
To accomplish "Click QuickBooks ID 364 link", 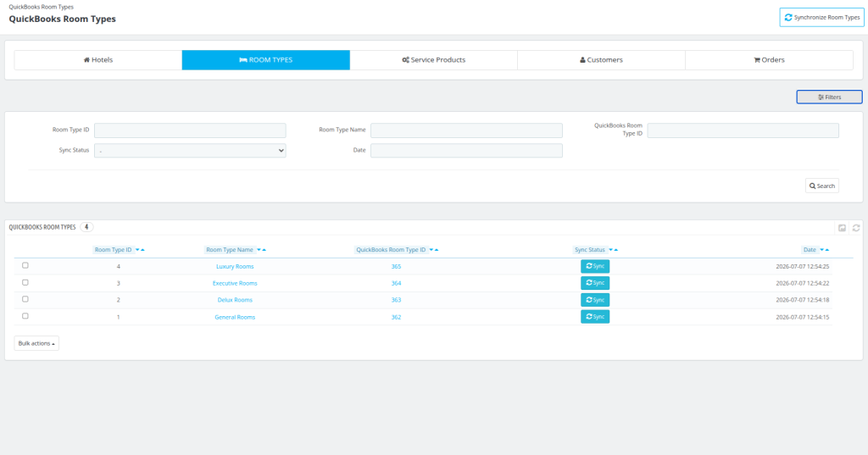I will (x=396, y=283).
